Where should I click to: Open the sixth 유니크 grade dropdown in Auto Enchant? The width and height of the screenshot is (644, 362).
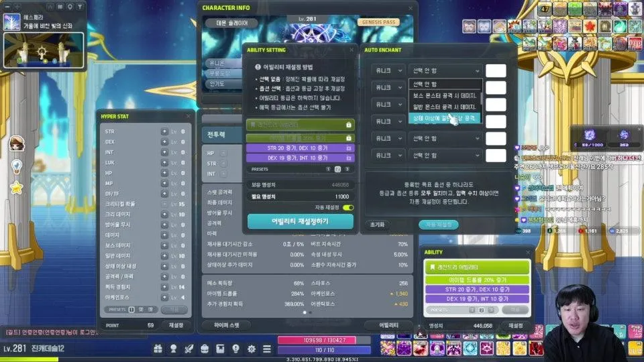[388, 156]
